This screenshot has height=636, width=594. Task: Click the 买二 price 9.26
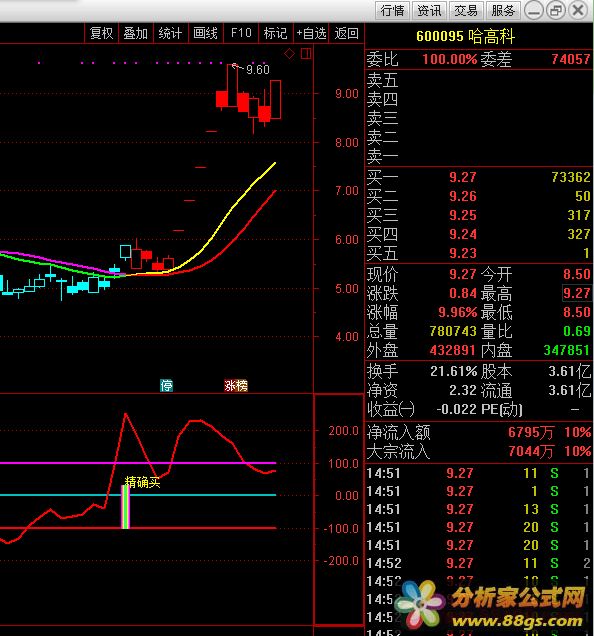[x=463, y=196]
